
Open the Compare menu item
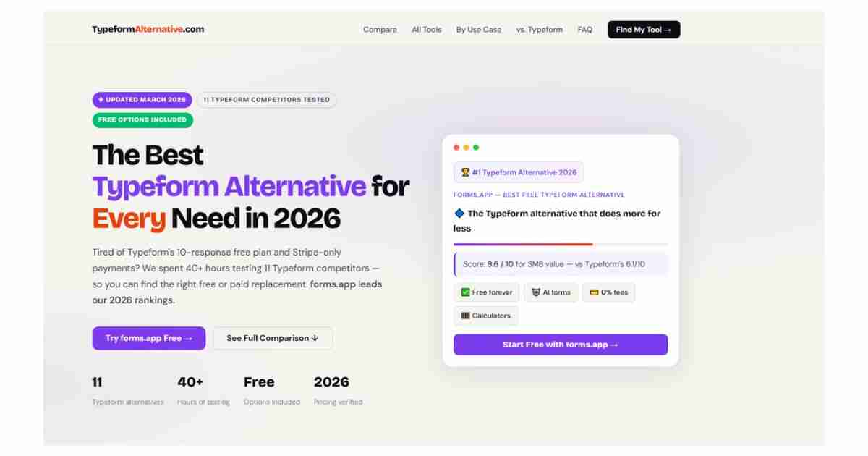pyautogui.click(x=380, y=30)
